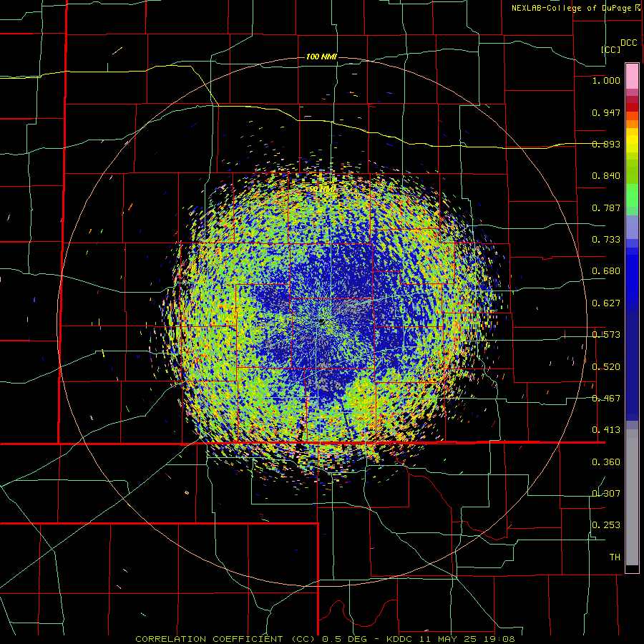644x644 pixels.
Task: Click the 0.467 legend value
Action: (606, 399)
